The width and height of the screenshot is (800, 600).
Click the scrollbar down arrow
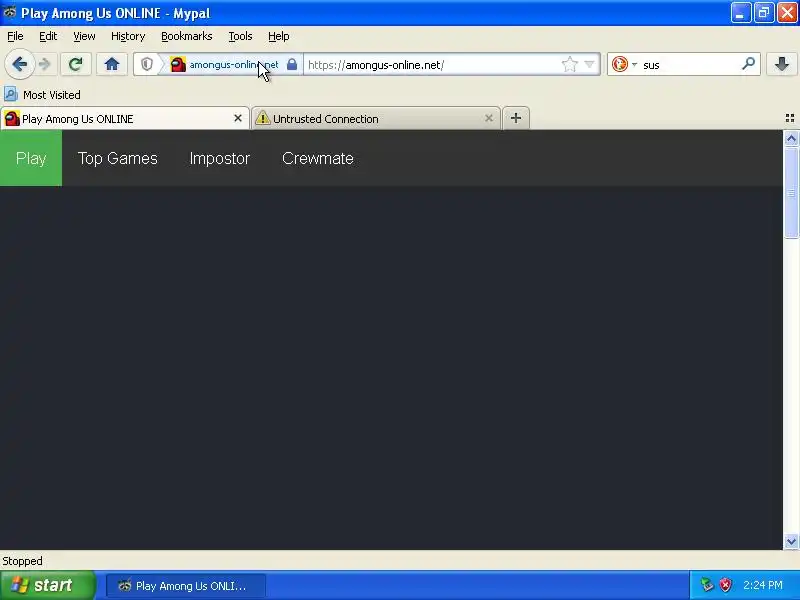[791, 541]
